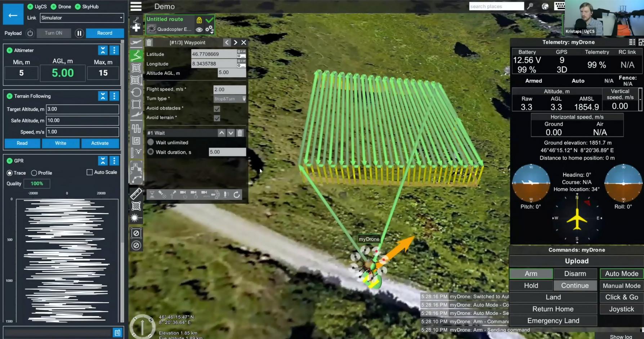Click the search places input field
644x339 pixels.
coord(496,6)
